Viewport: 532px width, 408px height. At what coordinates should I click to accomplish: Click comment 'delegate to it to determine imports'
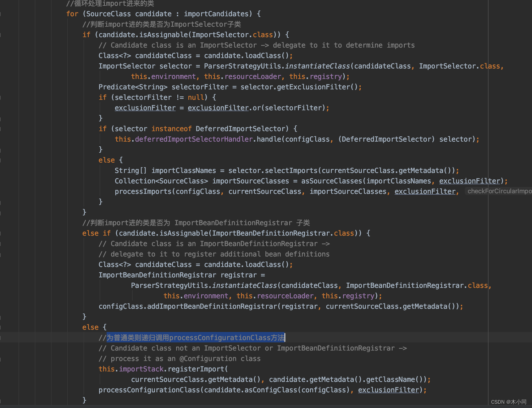[x=344, y=45]
